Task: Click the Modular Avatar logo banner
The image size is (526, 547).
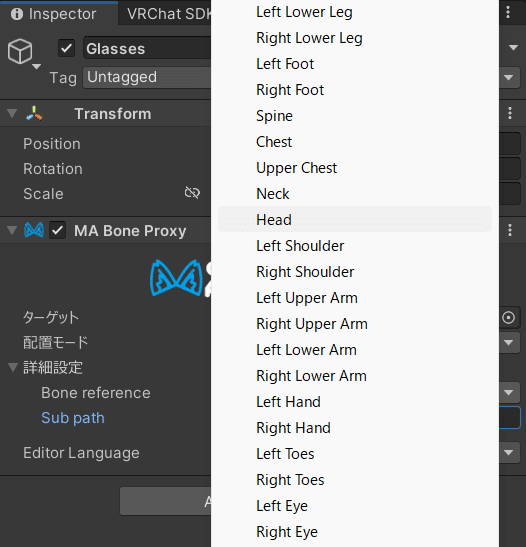Action: point(181,278)
